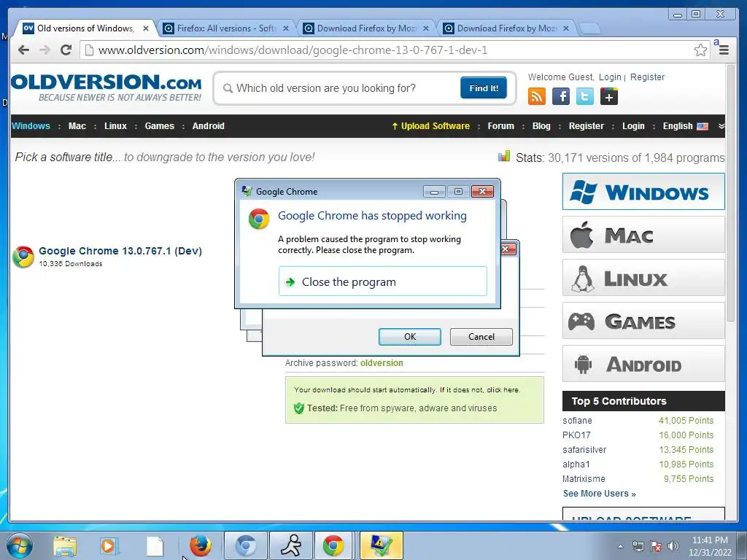747x560 pixels.
Task: Switch to Google Chrome taskbar icon
Action: click(x=333, y=545)
